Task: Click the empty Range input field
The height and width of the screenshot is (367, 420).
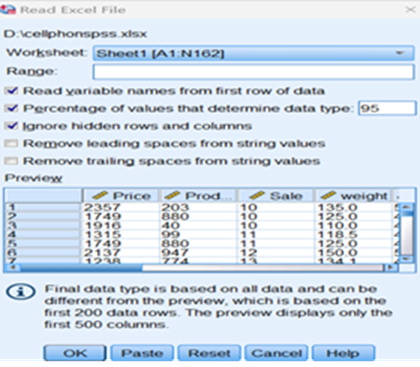Action: coord(253,72)
